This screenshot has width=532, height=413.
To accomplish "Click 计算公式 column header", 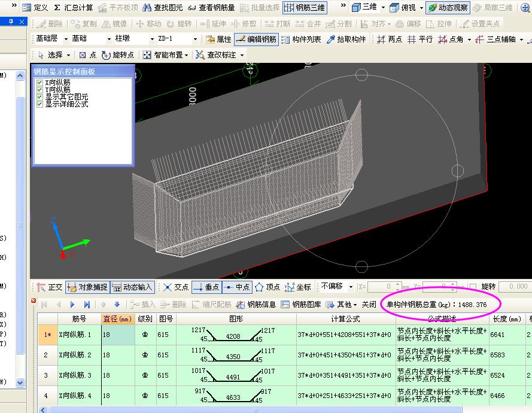I will (x=346, y=319).
